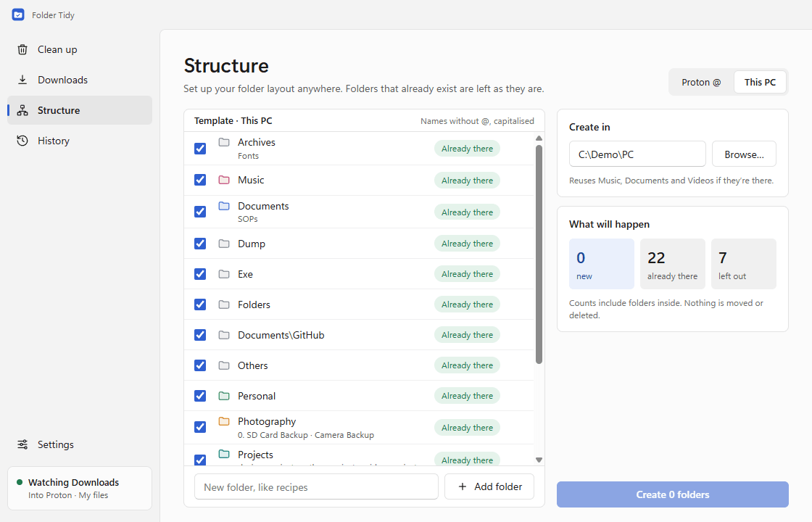812x522 pixels.
Task: Uncheck the Archives checkbox
Action: click(200, 149)
